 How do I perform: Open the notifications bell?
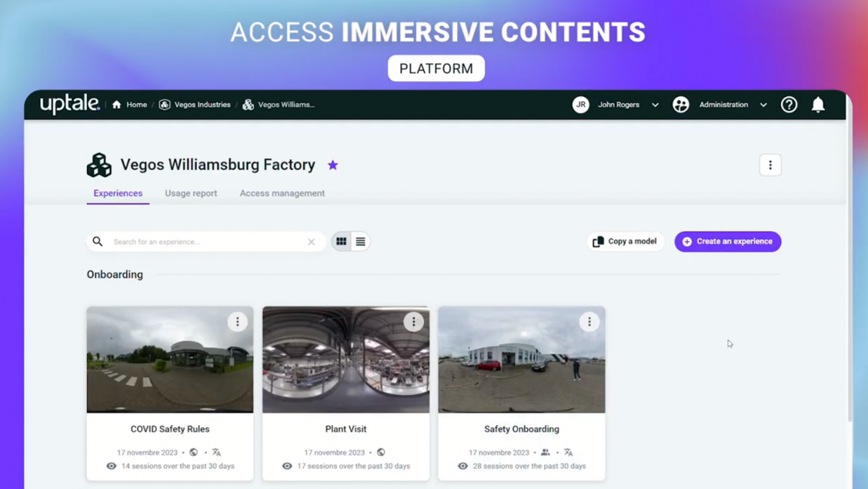tap(818, 105)
